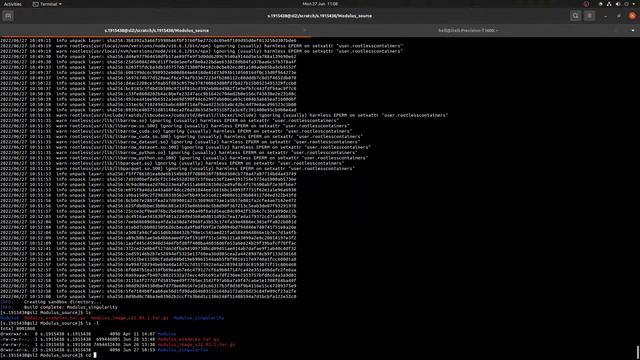Open the clock showing Mon 27 Jun
Image resolution: width=640 pixels, height=360 pixels.
tap(320, 4)
